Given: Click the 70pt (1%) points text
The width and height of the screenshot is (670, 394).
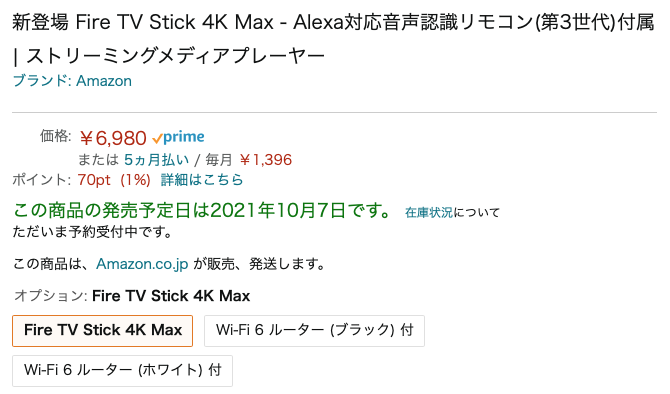Looking at the screenshot, I should click(114, 179).
